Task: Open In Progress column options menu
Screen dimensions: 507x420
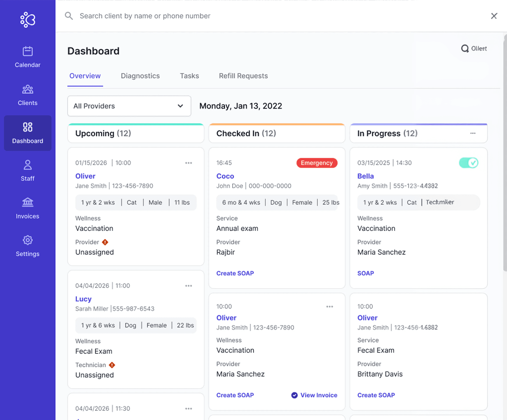Action: click(473, 133)
